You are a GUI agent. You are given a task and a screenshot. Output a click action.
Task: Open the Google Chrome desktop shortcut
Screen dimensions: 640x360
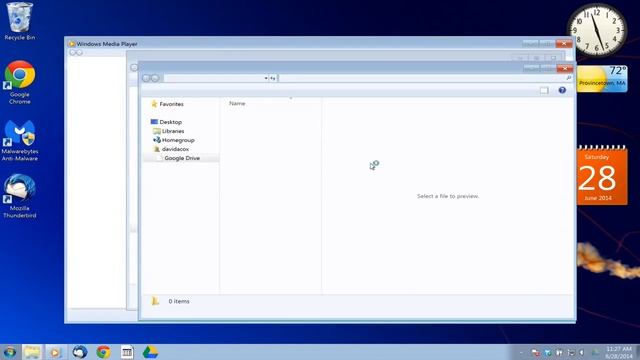20,82
